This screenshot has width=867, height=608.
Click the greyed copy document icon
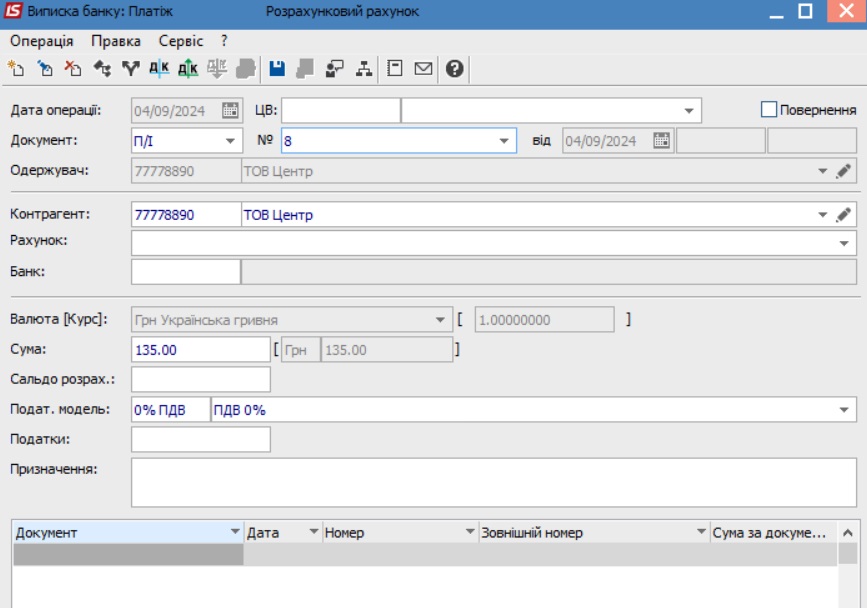[305, 69]
